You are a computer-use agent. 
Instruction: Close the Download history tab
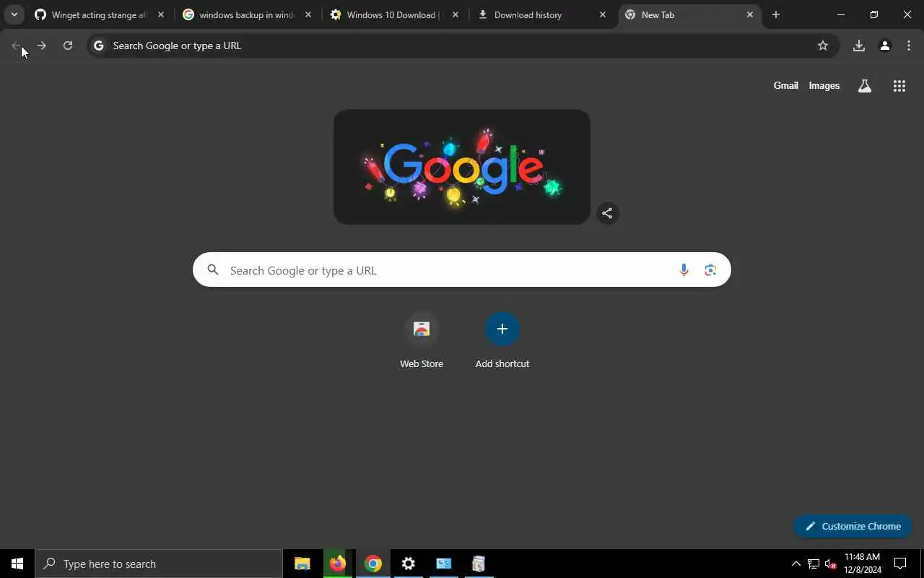[x=603, y=14]
